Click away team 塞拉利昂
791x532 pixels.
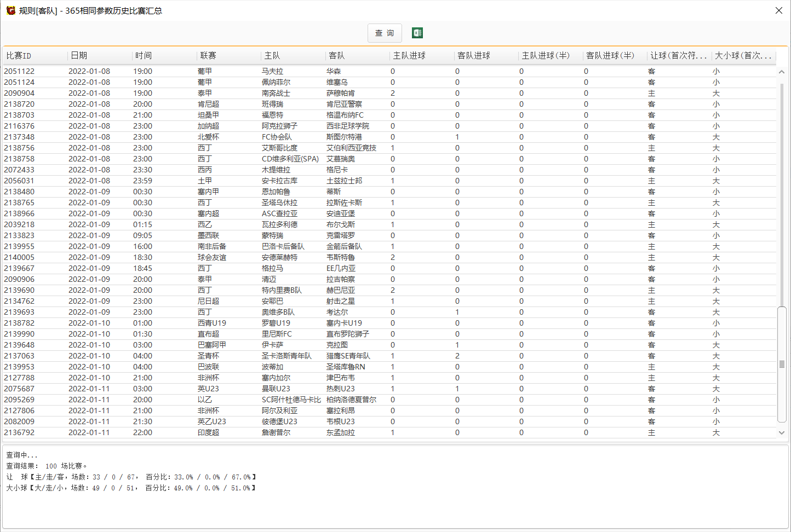click(x=341, y=410)
